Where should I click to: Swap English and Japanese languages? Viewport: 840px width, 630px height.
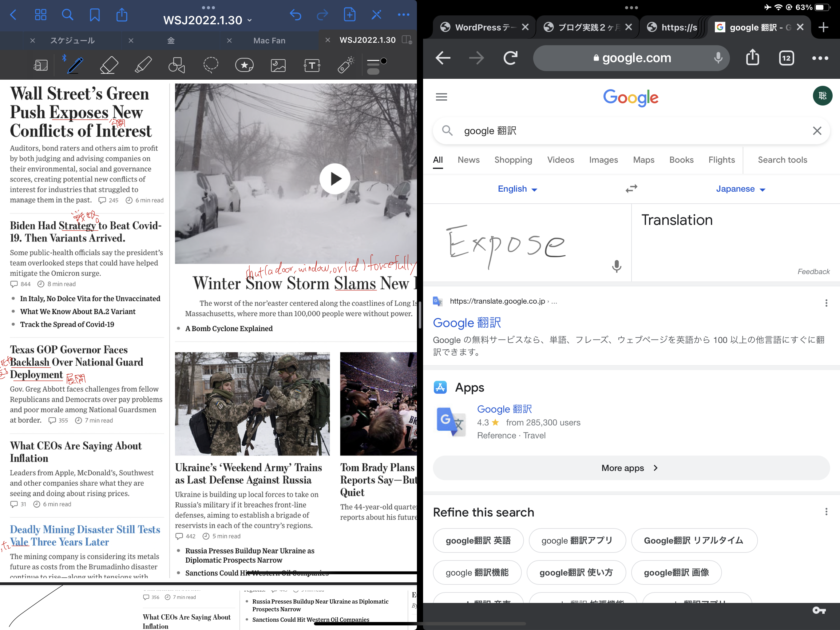pyautogui.click(x=631, y=189)
